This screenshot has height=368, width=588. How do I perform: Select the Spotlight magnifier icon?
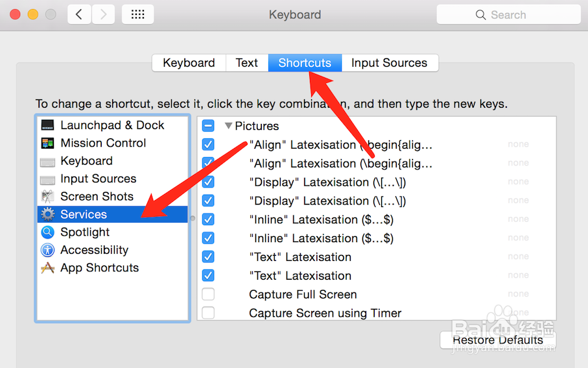[x=47, y=232]
